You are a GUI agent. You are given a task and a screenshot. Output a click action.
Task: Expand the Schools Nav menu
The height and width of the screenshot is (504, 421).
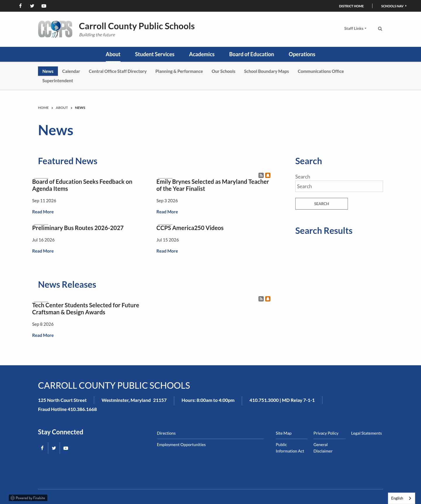(394, 6)
